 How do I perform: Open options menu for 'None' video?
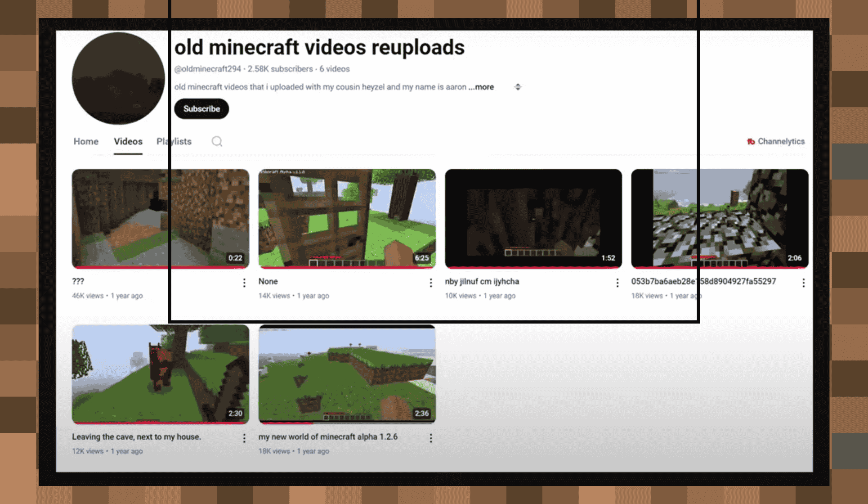coord(431,283)
